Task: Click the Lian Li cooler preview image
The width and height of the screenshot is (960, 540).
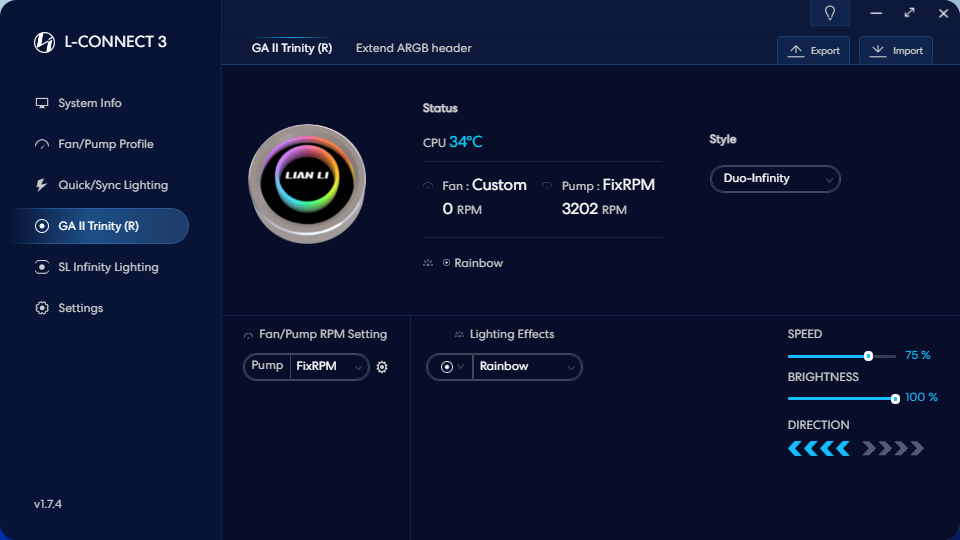Action: 307,183
